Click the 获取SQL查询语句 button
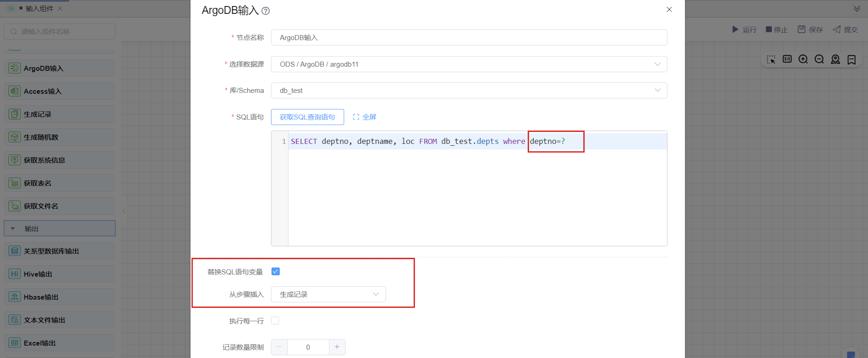Viewport: 868px width, 358px height. [307, 117]
